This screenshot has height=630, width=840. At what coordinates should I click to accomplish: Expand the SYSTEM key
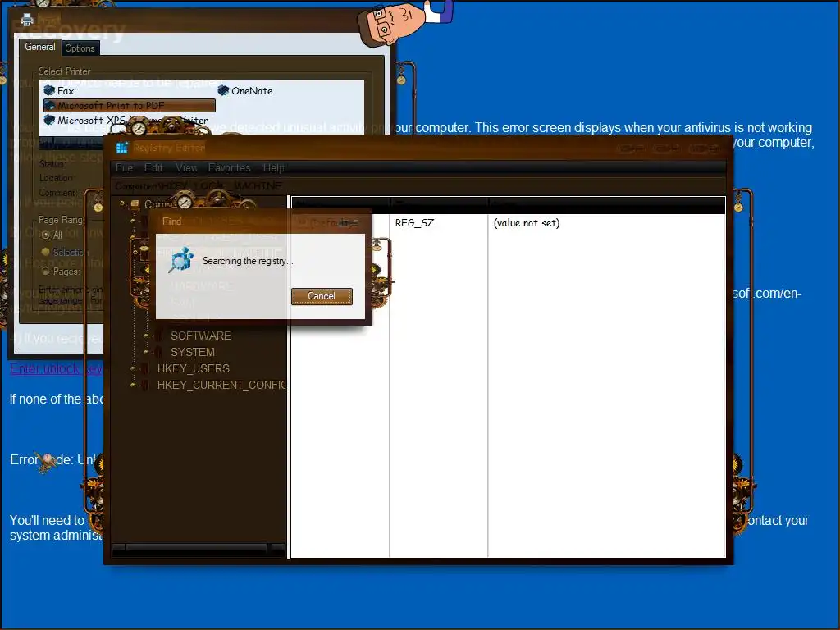pyautogui.click(x=146, y=352)
